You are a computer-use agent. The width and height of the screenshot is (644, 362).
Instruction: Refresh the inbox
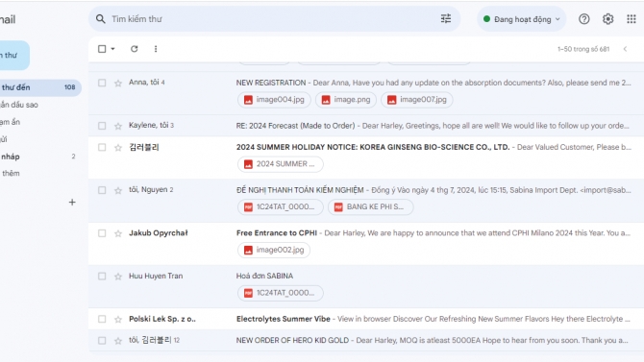coord(135,49)
